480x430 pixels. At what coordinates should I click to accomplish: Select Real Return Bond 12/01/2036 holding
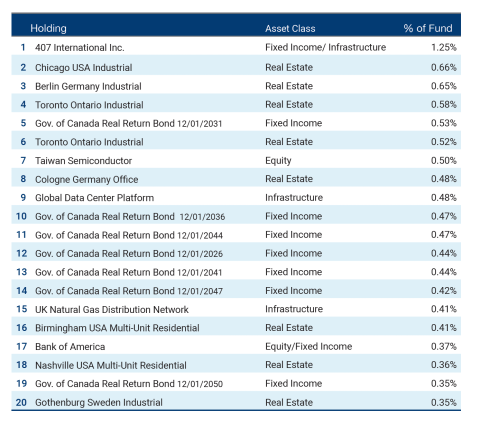pos(130,217)
